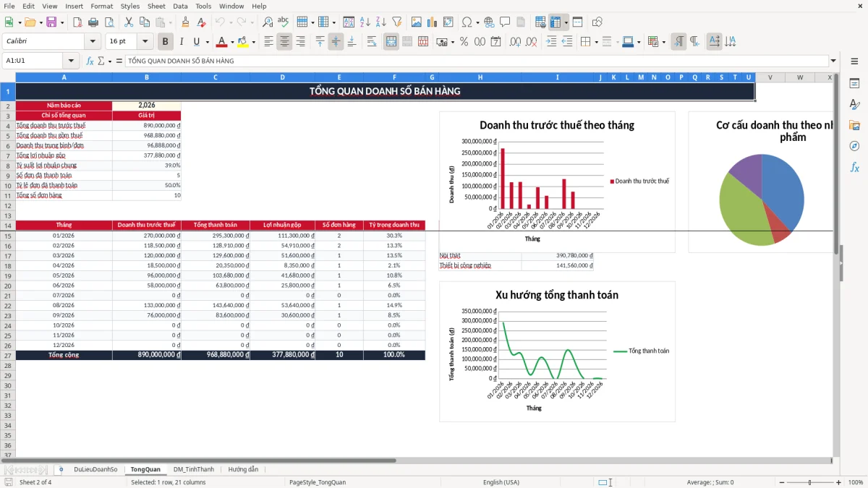
Task: Open the Data menu
Action: pos(180,6)
